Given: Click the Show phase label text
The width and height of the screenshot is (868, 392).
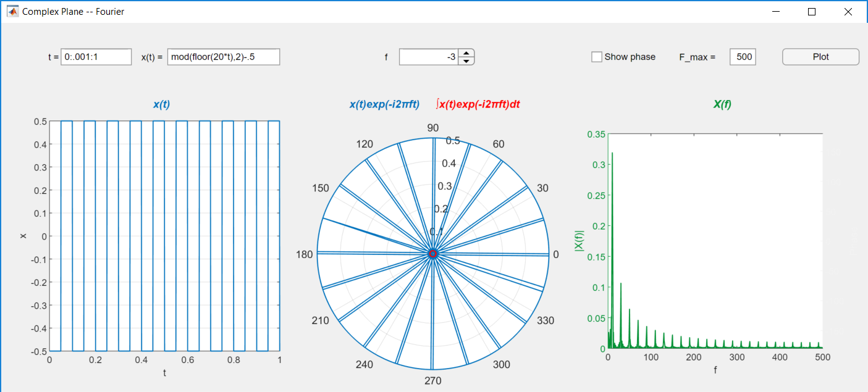Looking at the screenshot, I should [630, 57].
